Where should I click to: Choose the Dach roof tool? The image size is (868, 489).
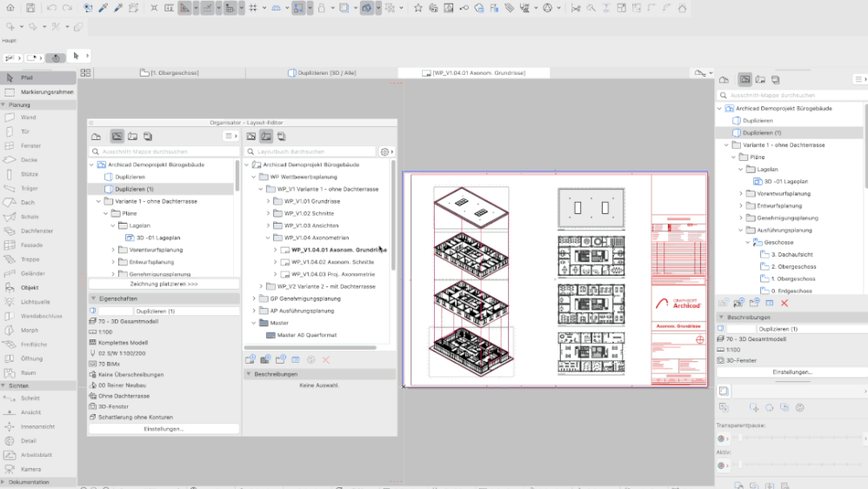pos(28,203)
